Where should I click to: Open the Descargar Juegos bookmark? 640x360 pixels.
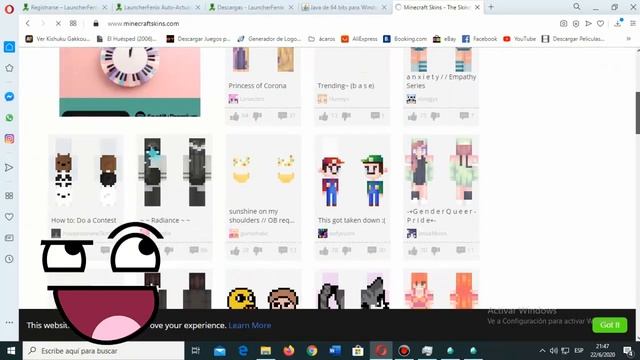tap(198, 39)
